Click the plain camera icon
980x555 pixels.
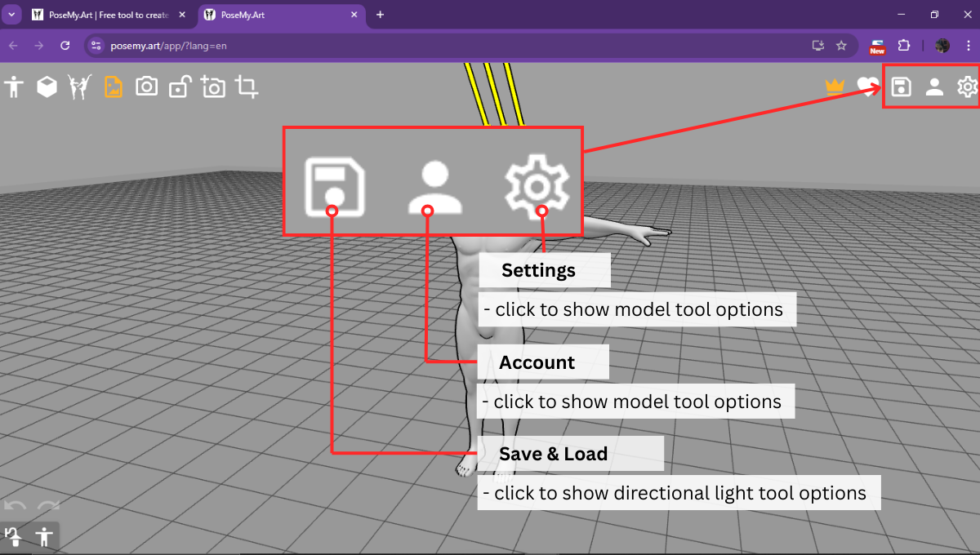[x=147, y=87]
